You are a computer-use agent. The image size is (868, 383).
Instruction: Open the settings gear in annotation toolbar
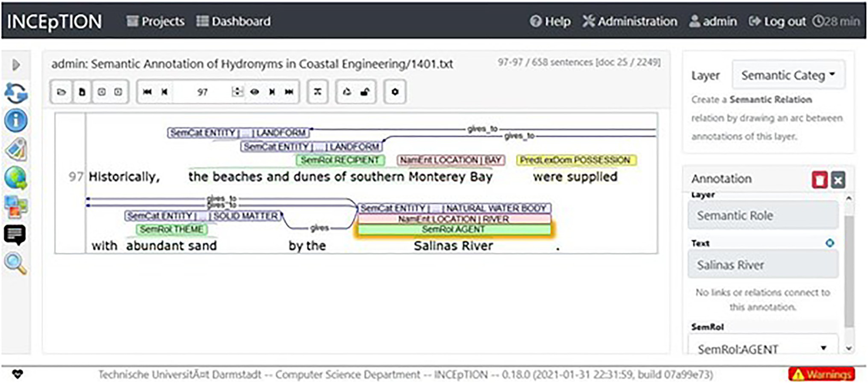click(395, 92)
